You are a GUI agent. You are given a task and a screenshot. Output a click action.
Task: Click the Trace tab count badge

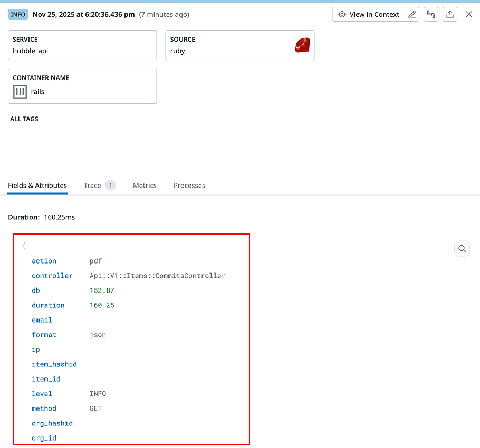click(x=111, y=186)
